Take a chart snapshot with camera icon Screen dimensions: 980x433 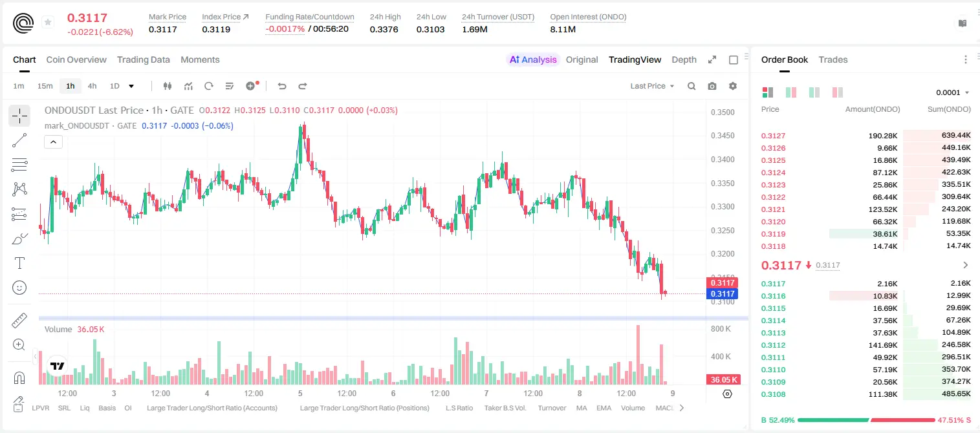coord(712,86)
